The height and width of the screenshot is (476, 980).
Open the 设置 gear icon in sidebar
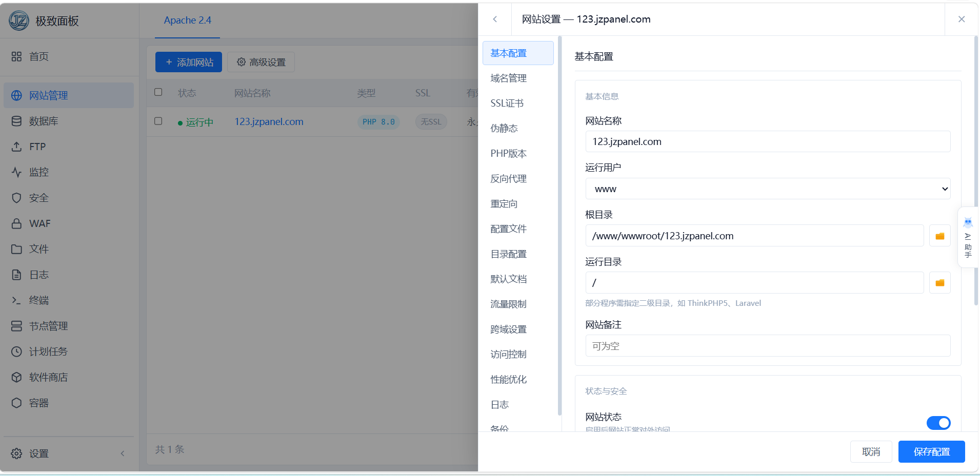coord(16,453)
